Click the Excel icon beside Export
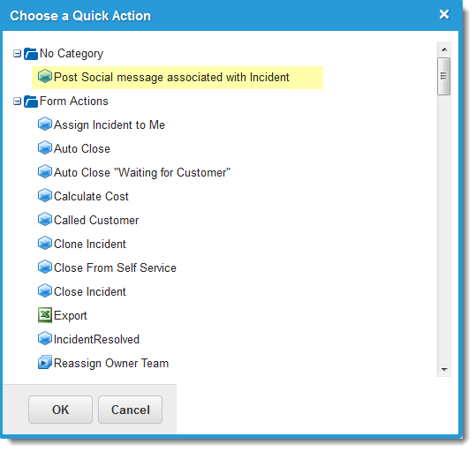The width and height of the screenshot is (476, 452). pos(45,315)
